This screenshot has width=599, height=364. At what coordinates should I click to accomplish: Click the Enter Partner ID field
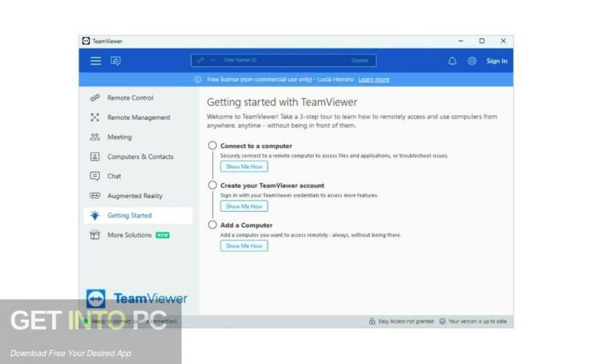click(282, 60)
